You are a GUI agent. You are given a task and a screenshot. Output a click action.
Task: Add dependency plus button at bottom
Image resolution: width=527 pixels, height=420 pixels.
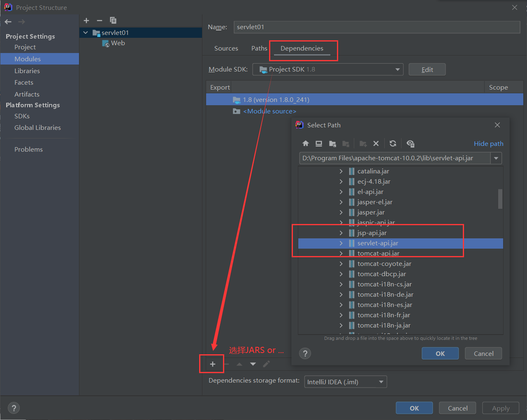tap(213, 364)
